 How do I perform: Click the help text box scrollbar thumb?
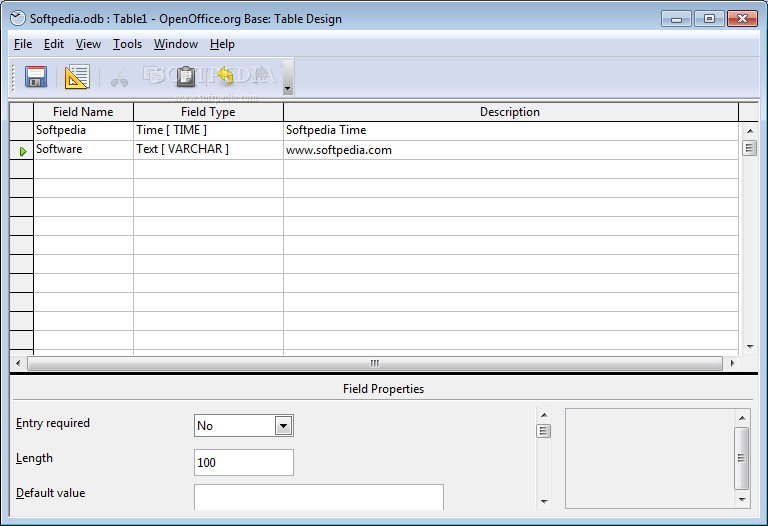[x=742, y=458]
